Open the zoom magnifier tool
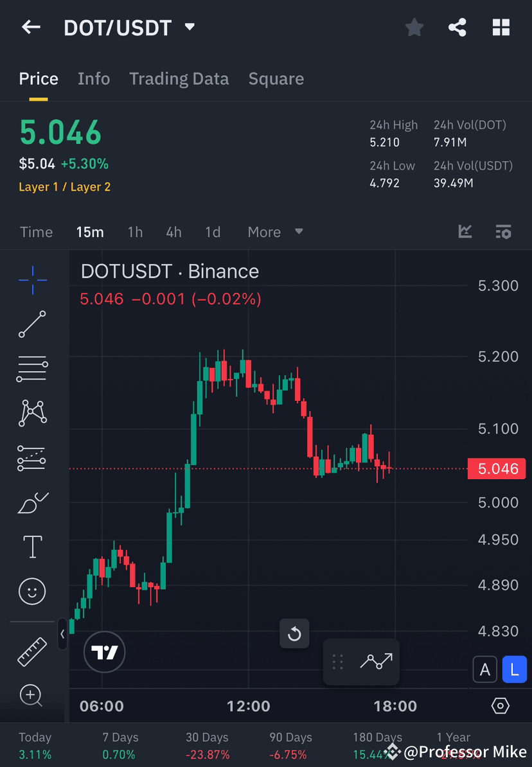The height and width of the screenshot is (767, 532). pos(32,696)
